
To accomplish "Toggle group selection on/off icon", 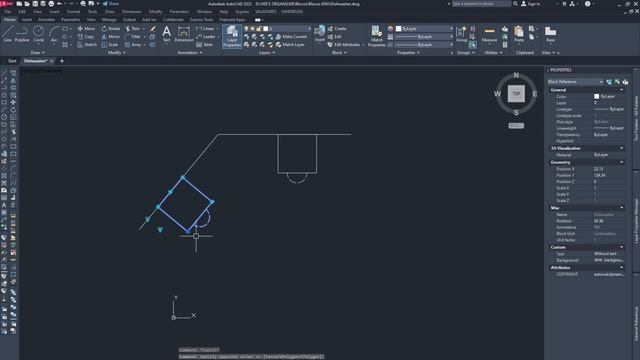I will tap(472, 44).
